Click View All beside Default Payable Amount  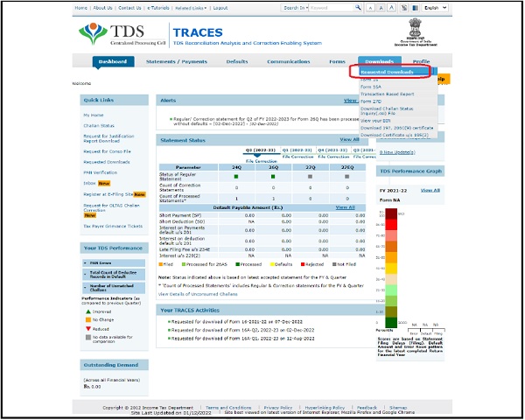pyautogui.click(x=345, y=207)
